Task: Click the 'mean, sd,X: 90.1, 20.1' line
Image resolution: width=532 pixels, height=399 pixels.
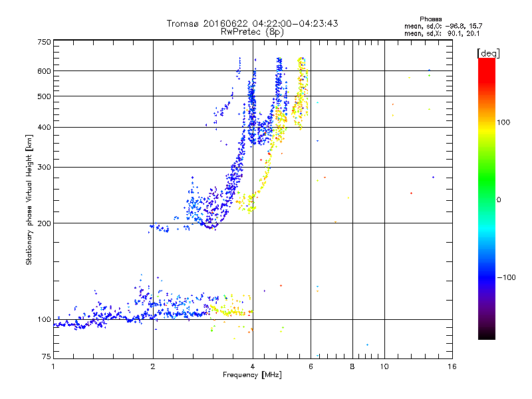Action: (x=442, y=34)
